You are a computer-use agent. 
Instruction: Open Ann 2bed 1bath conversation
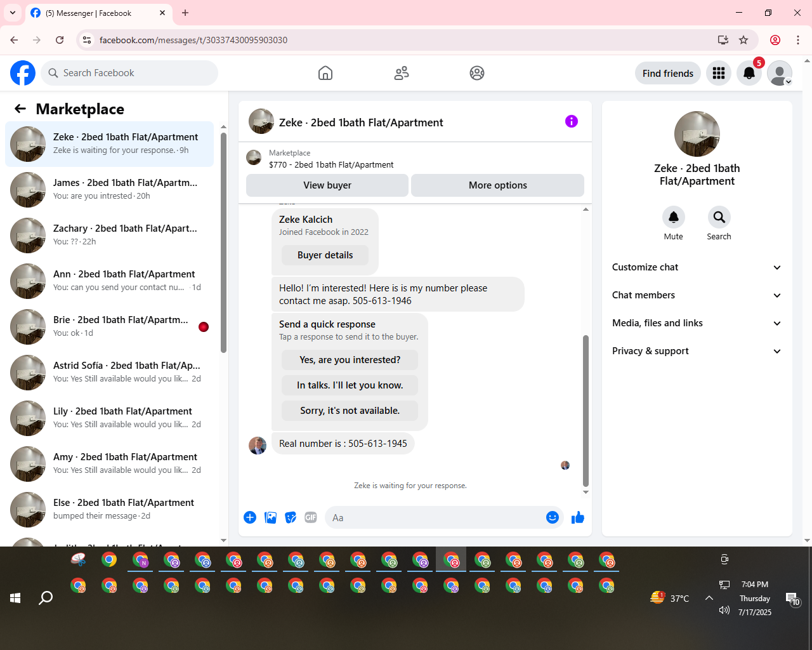(x=110, y=281)
